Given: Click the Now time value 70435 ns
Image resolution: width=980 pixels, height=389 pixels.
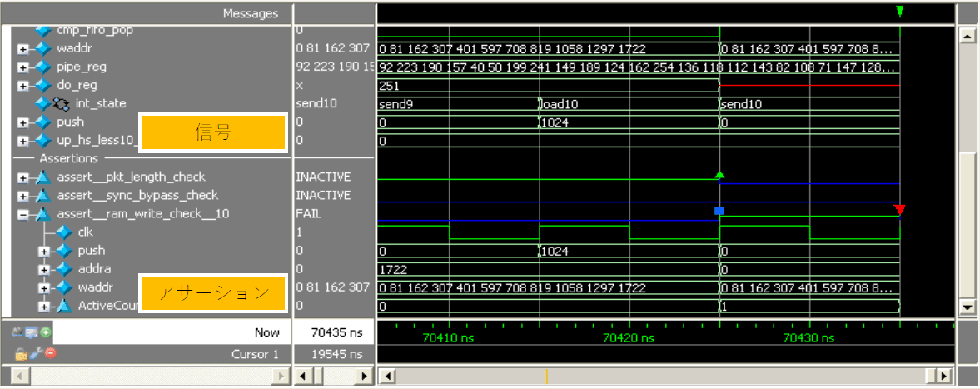Looking at the screenshot, I should coord(337,332).
